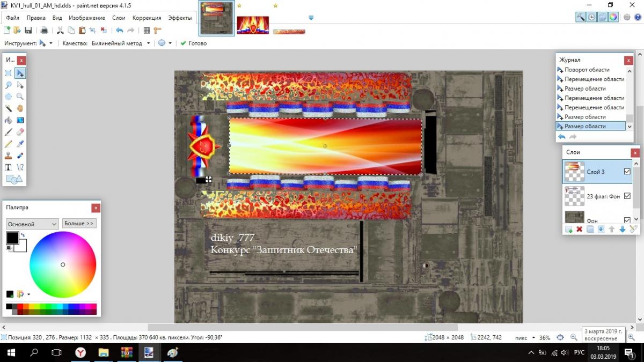Click the Crop to selection icon
Image resolution: width=644 pixels, height=362 pixels.
coord(92,31)
